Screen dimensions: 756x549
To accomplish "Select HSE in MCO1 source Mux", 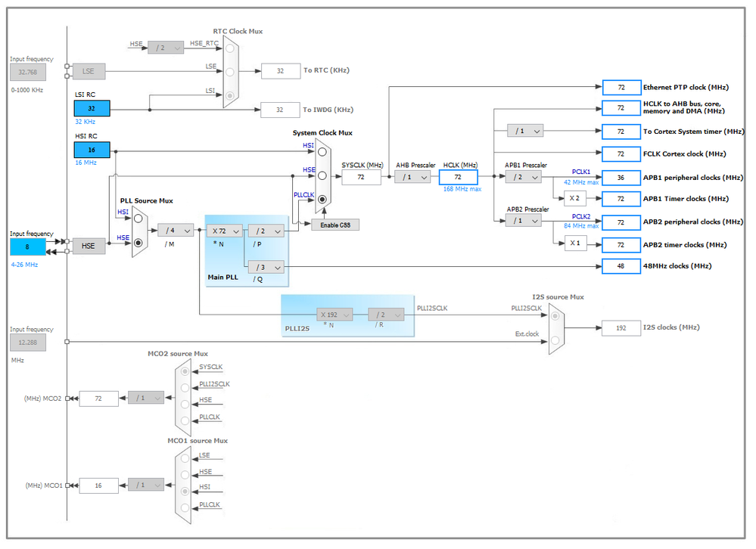I will 185,475.
